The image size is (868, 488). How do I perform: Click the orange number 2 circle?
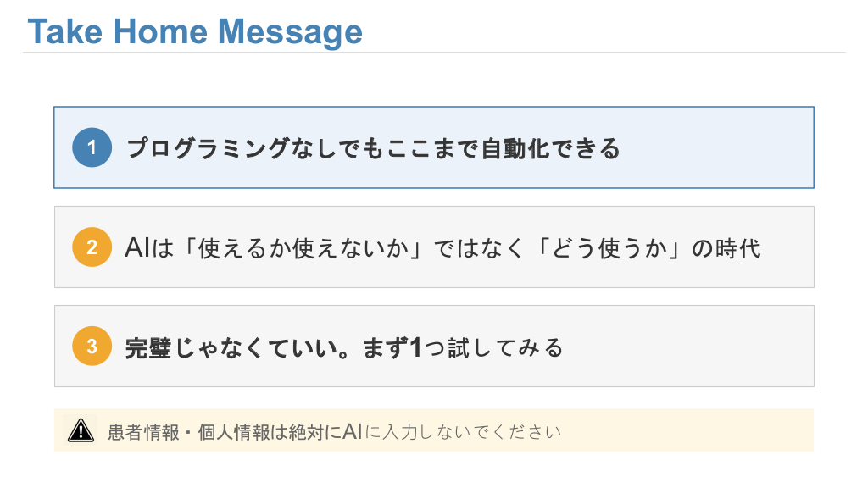(92, 247)
